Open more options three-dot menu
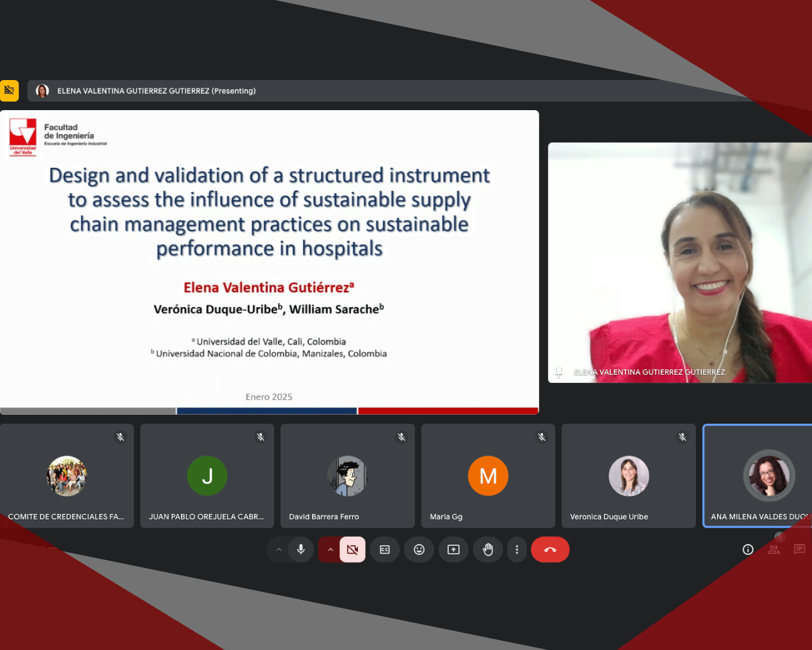This screenshot has width=812, height=650. click(x=517, y=549)
